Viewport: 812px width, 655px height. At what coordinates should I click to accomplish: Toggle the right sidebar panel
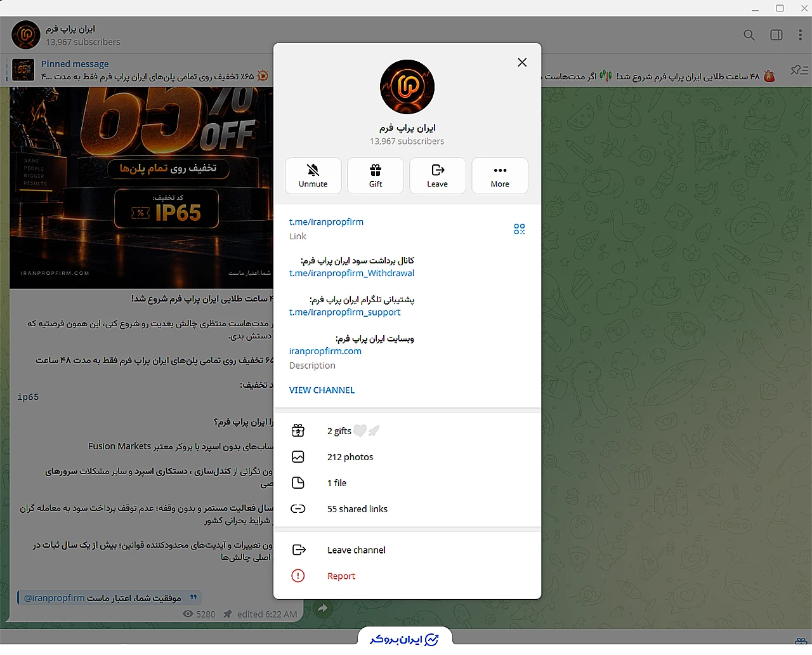coord(776,35)
